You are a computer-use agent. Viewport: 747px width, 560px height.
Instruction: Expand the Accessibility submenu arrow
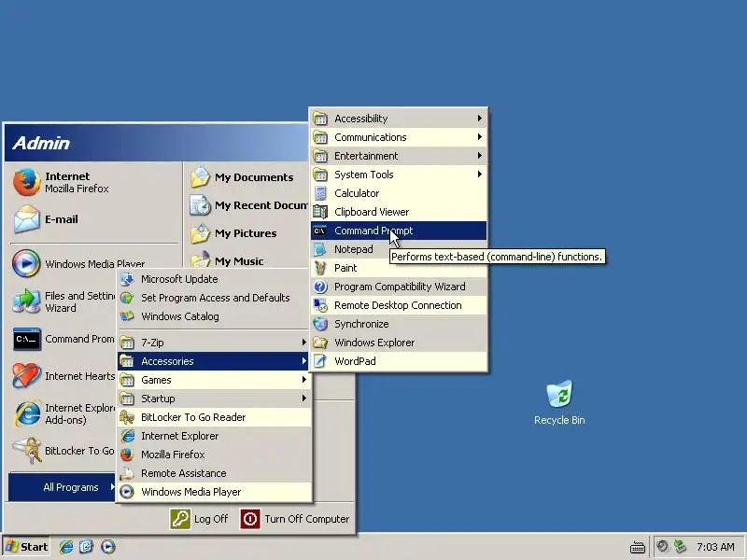[480, 119]
